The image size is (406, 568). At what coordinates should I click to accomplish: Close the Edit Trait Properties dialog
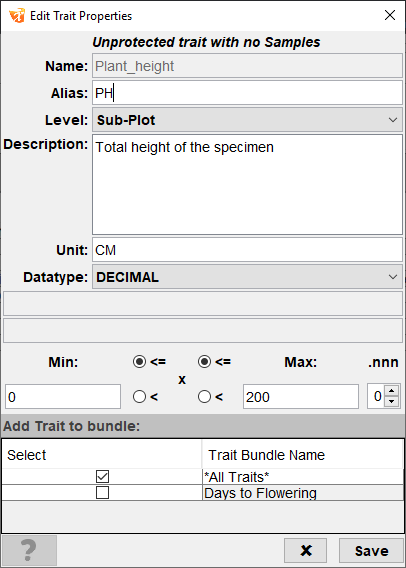pos(390,15)
